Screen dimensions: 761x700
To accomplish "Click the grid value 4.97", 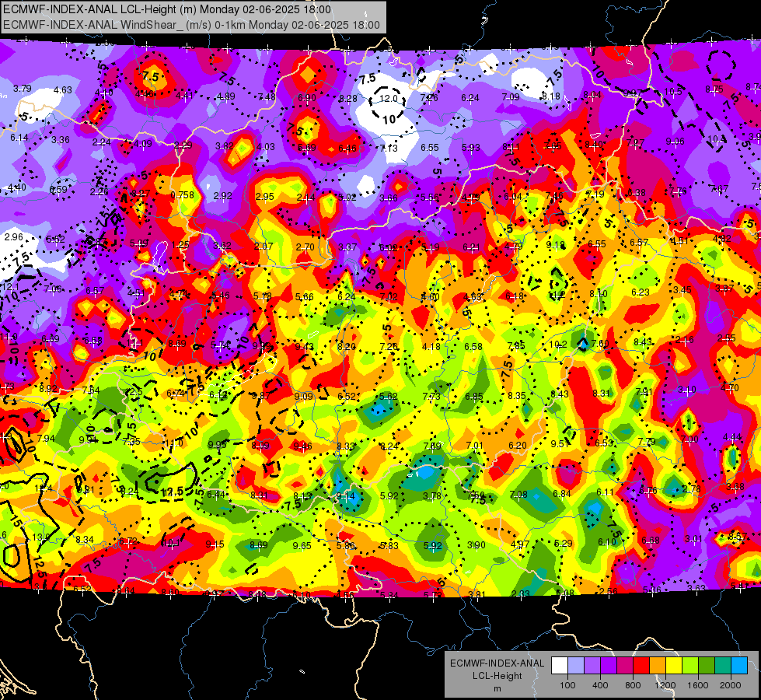I will tap(520, 544).
